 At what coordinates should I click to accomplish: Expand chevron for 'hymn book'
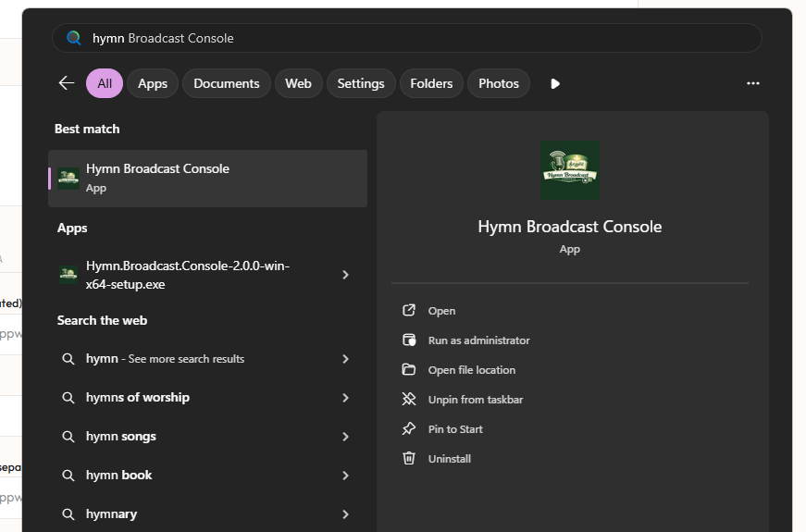coord(345,476)
